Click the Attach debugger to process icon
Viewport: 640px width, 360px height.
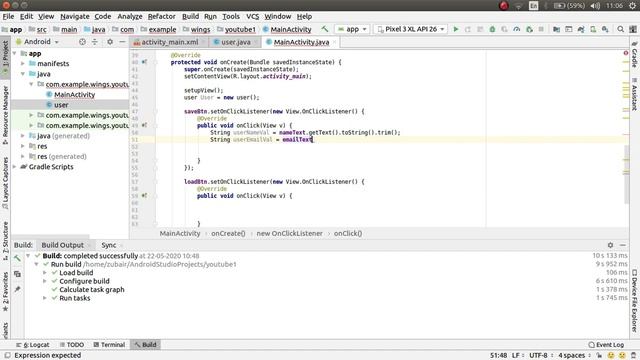(529, 29)
